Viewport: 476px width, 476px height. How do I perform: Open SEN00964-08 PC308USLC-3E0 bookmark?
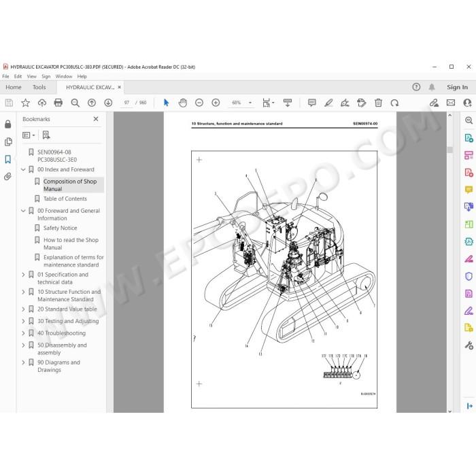tap(56, 156)
